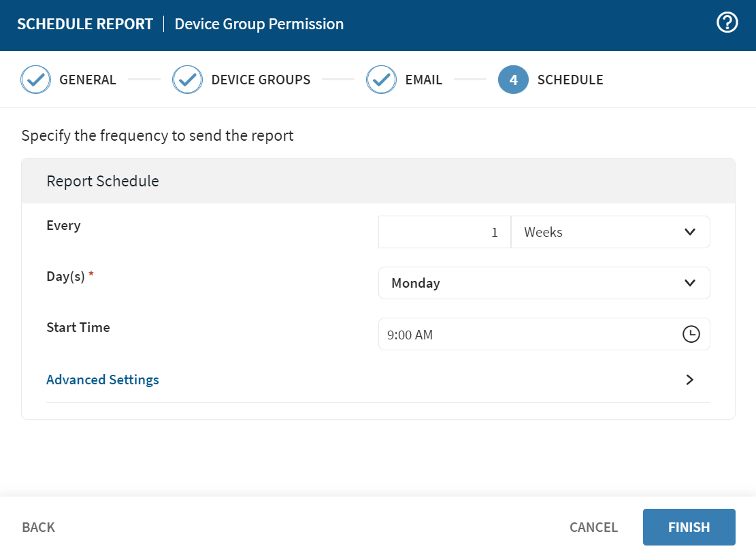The width and height of the screenshot is (756, 553).
Task: Go to the EMAIL step label
Action: [x=423, y=80]
